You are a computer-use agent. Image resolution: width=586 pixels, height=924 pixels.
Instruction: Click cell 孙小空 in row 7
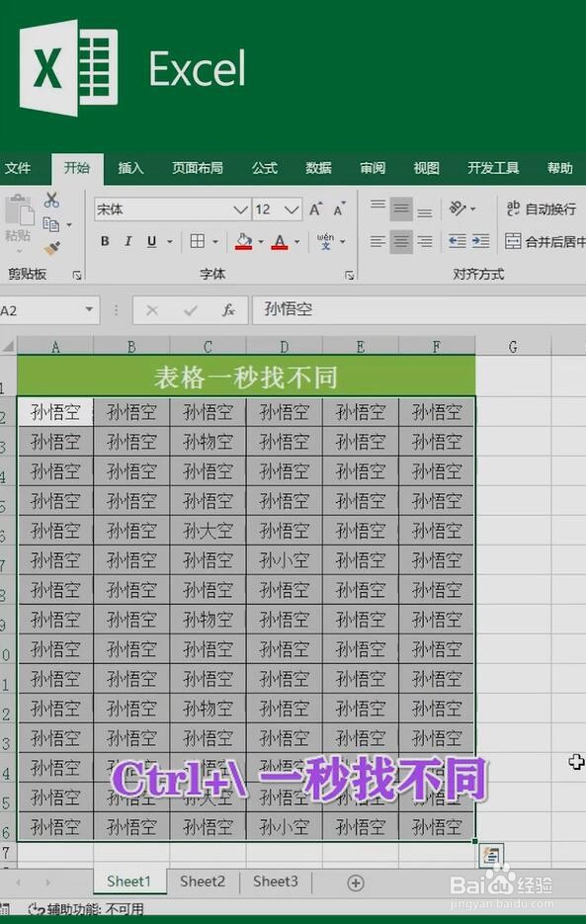(x=285, y=559)
